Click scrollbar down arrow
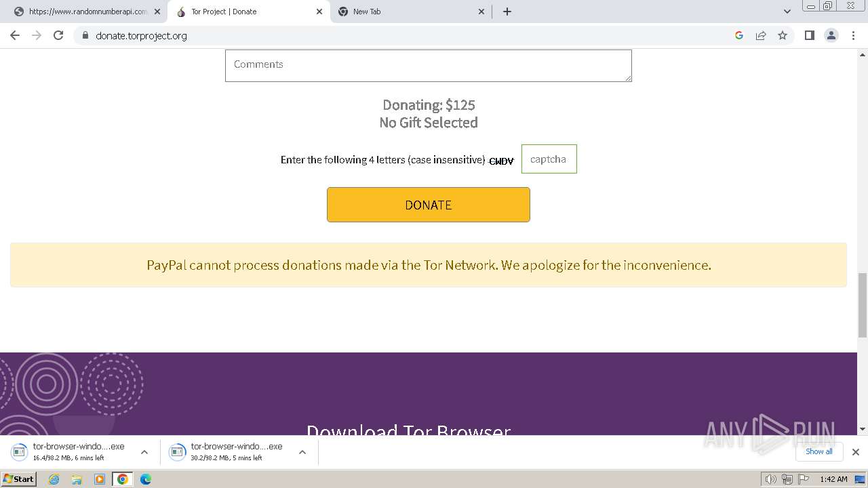The height and width of the screenshot is (488, 868). tap(863, 429)
